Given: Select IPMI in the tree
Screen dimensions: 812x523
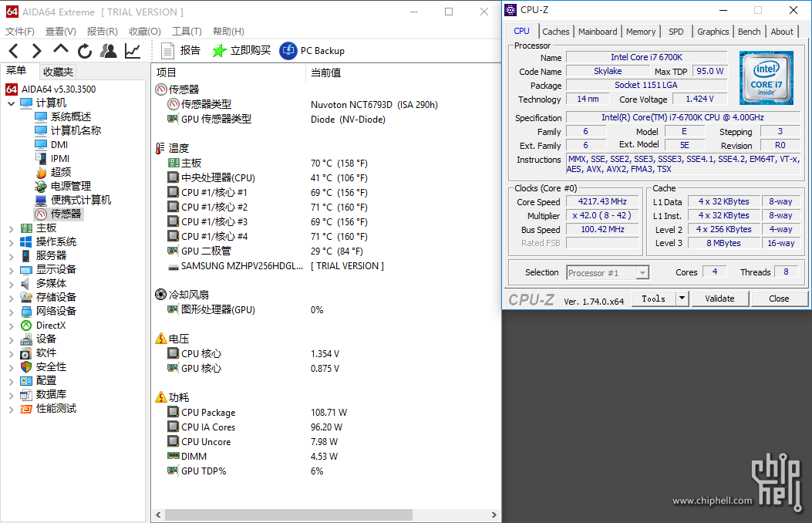Looking at the screenshot, I should [x=52, y=158].
